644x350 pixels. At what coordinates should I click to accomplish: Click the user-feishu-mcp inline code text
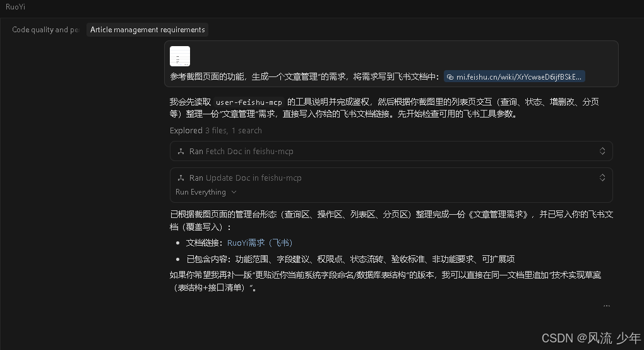(249, 102)
